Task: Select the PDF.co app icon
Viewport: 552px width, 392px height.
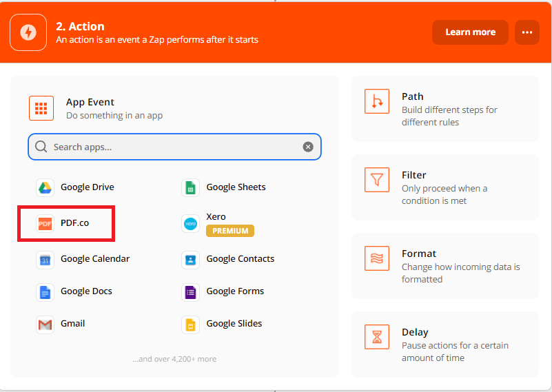Action: [45, 223]
